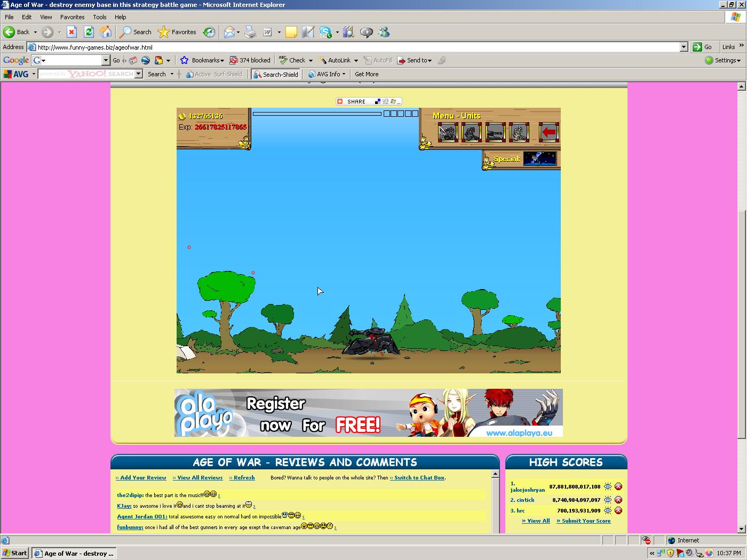Click the eye icon beside cintick score

608,500
